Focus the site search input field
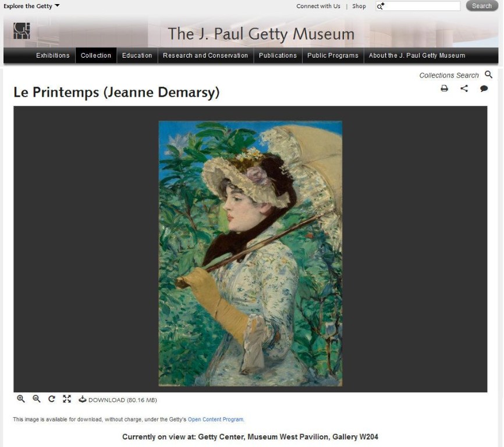504x447 pixels. pyautogui.click(x=418, y=6)
